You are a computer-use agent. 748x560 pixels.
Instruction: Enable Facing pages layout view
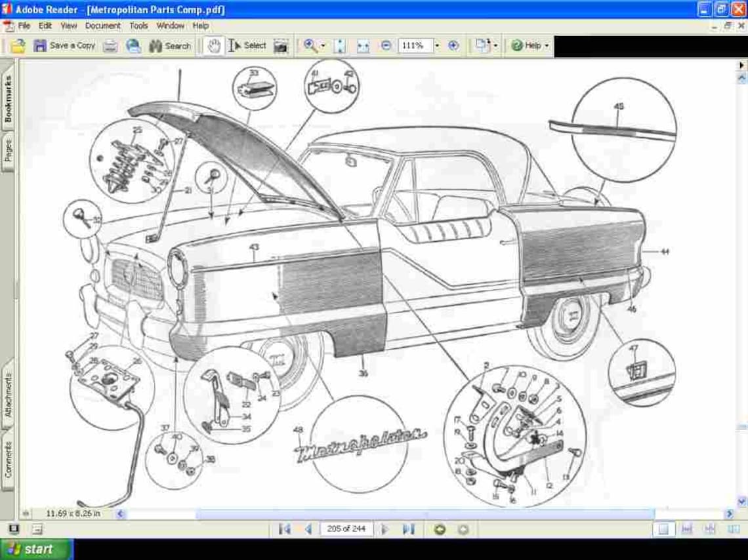coord(710,529)
